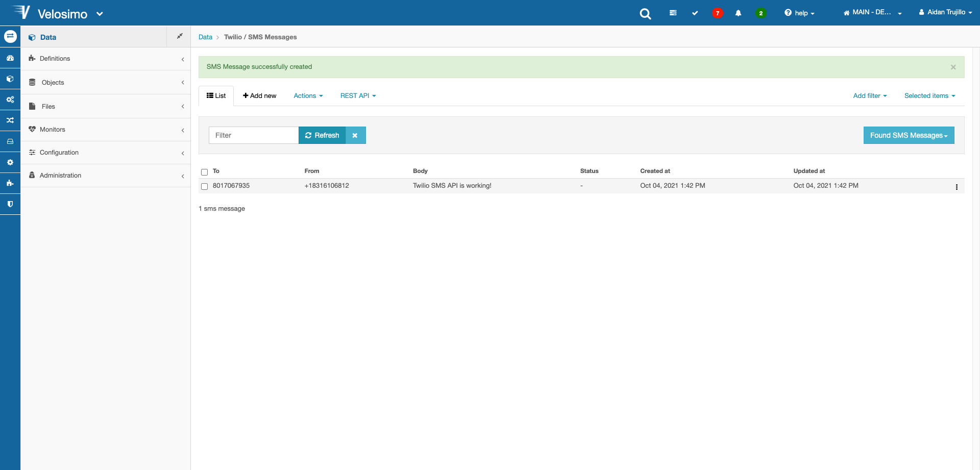Expand the Definitions section
The image size is (980, 470).
tap(106, 59)
